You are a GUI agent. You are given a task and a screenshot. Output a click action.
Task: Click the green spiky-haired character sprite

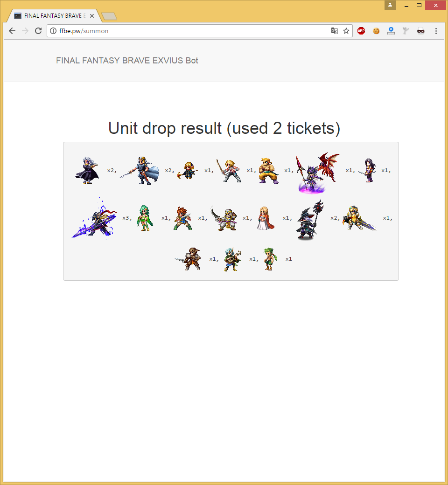point(271,259)
